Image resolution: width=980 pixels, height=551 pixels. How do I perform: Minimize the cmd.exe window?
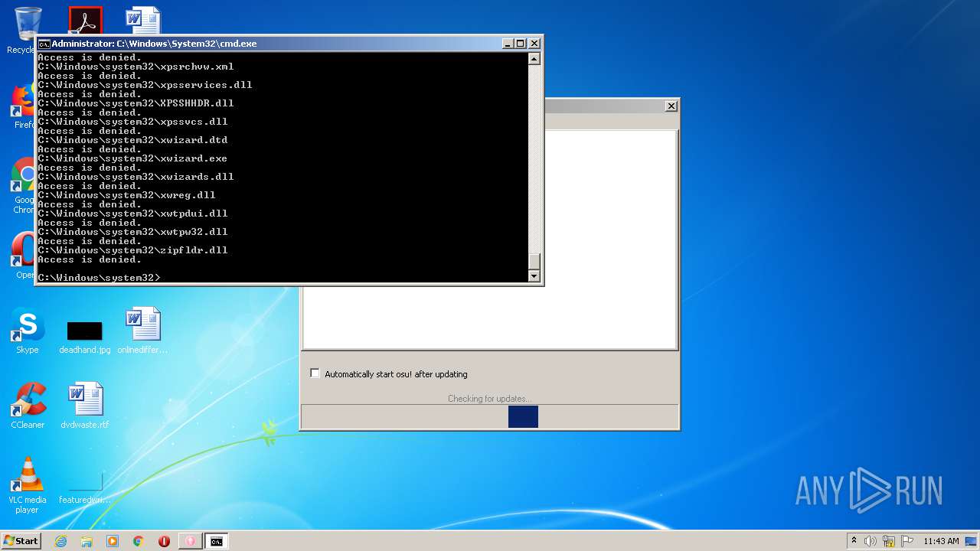click(x=508, y=44)
